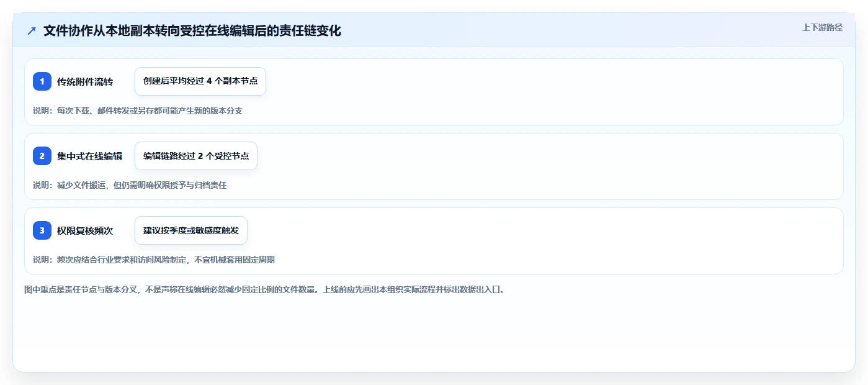The image size is (868, 385).
Task: Click the title 文件协作从本地副本转向受控在线编辑后的责任链变化
Action: (x=192, y=30)
